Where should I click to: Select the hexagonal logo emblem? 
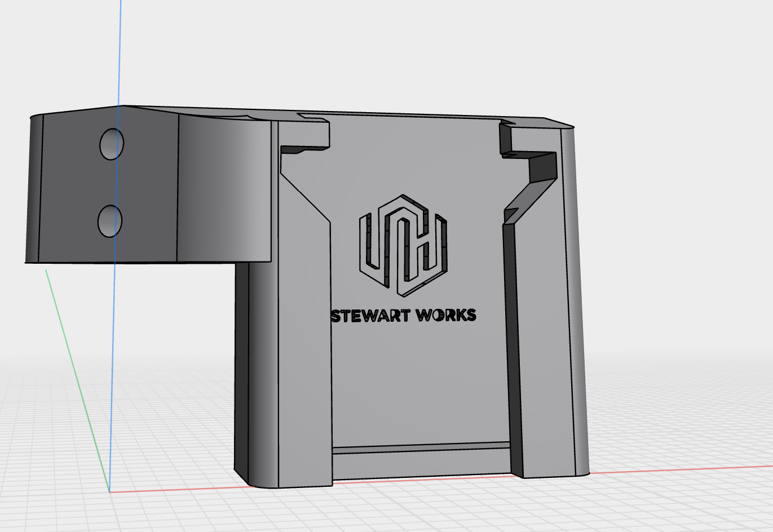[403, 245]
